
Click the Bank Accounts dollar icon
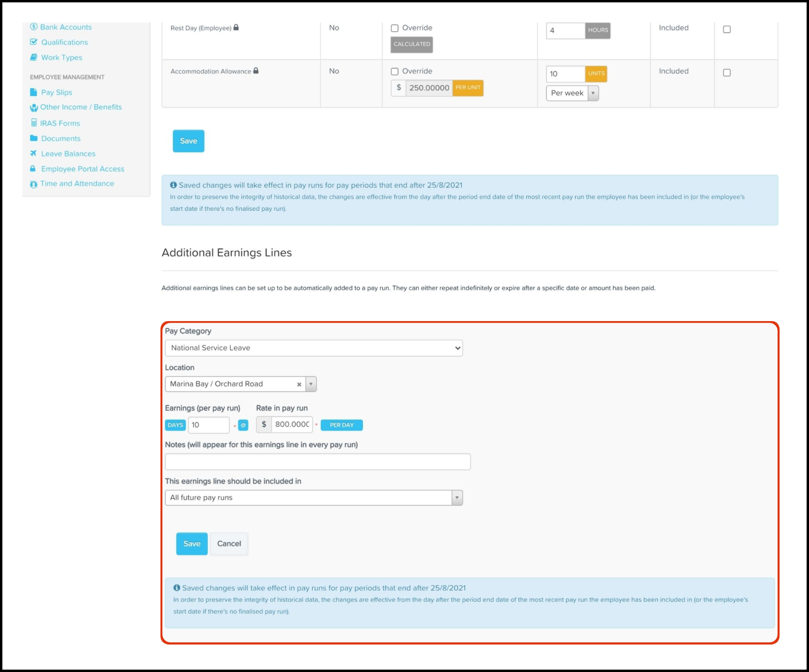(34, 27)
